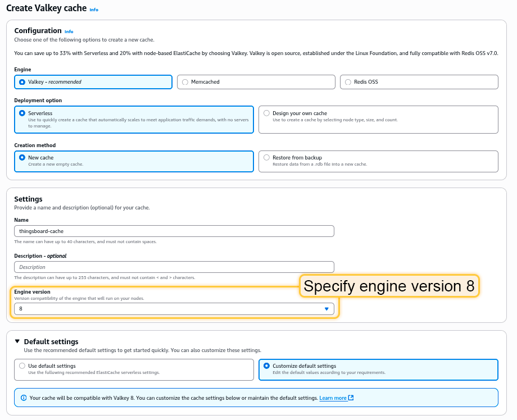517x420 pixels.
Task: Click the Info link beside Create Valkey cache
Action: (94, 10)
